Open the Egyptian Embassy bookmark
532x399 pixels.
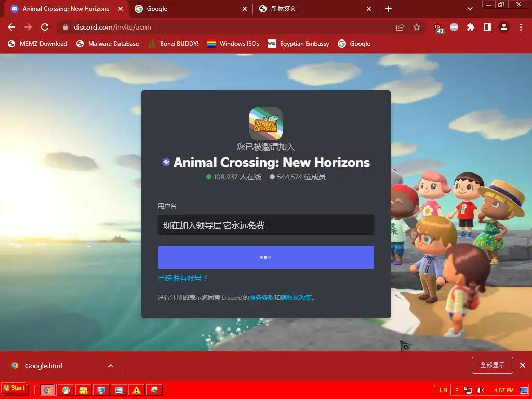(299, 44)
